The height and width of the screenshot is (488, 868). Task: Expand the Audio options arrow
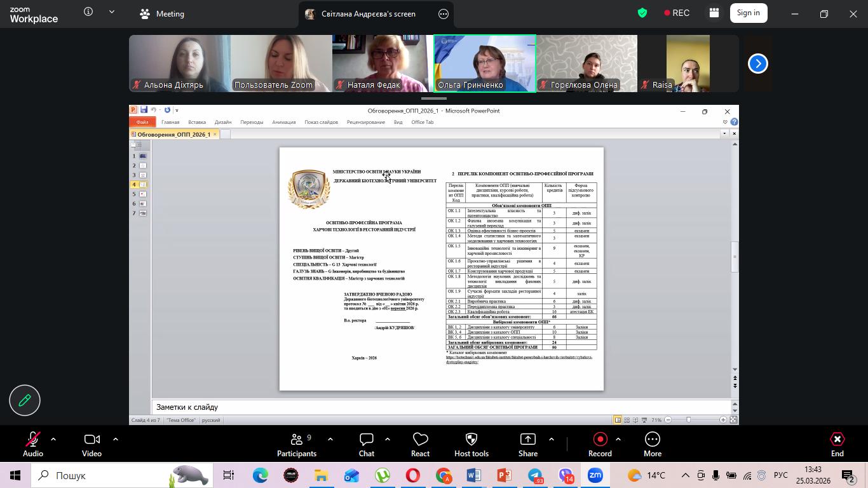(53, 439)
